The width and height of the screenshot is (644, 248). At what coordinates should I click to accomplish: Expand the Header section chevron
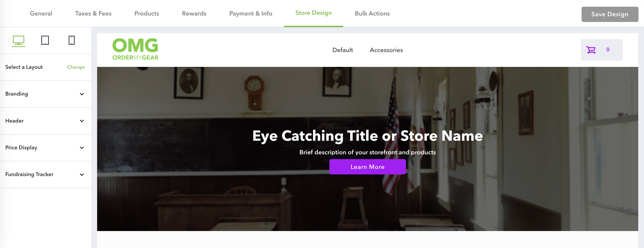click(82, 121)
